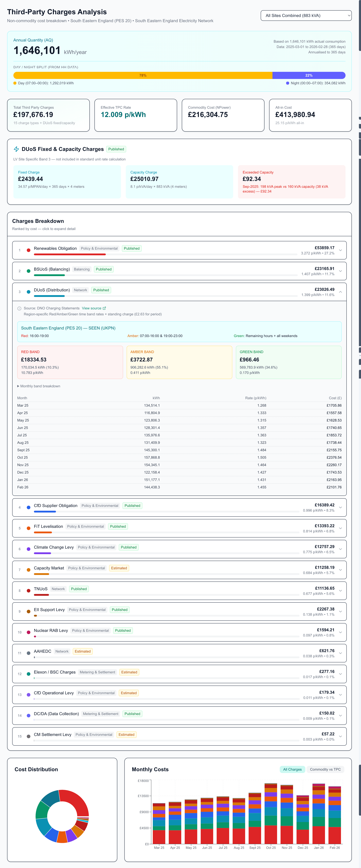Image resolution: width=361 pixels, height=868 pixels.
Task: Click the Total Third Party Charges card
Action: click(48, 115)
